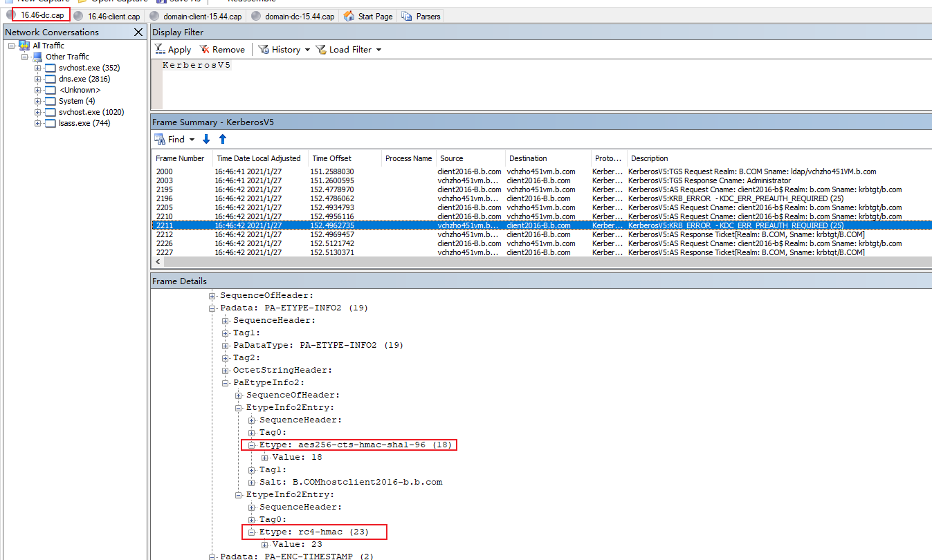Select frame 2196 KRB_ERROR row
Image resolution: width=932 pixels, height=560 pixels.
tap(541, 198)
